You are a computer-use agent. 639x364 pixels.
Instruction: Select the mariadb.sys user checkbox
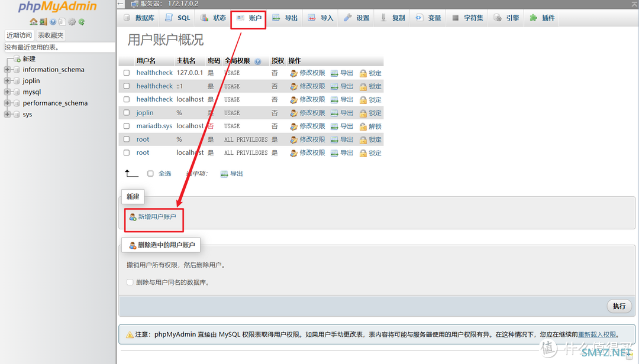pyautogui.click(x=127, y=126)
